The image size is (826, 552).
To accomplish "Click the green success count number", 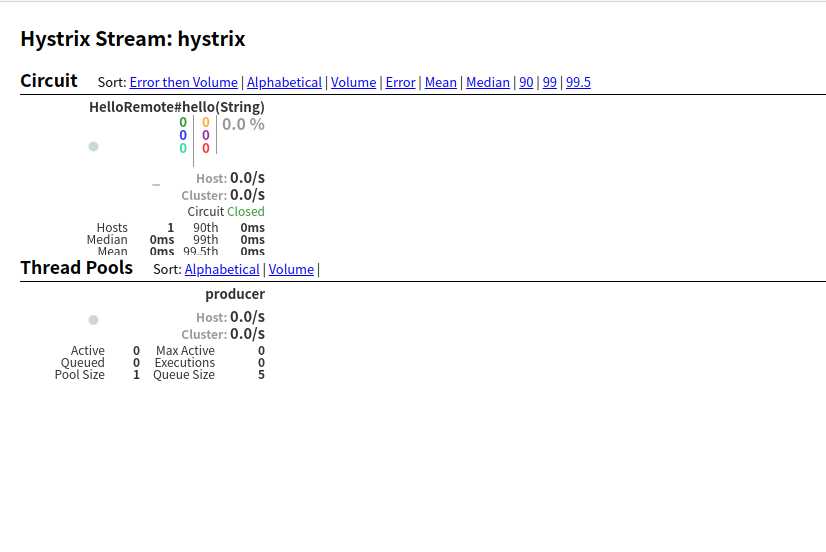I will click(183, 122).
